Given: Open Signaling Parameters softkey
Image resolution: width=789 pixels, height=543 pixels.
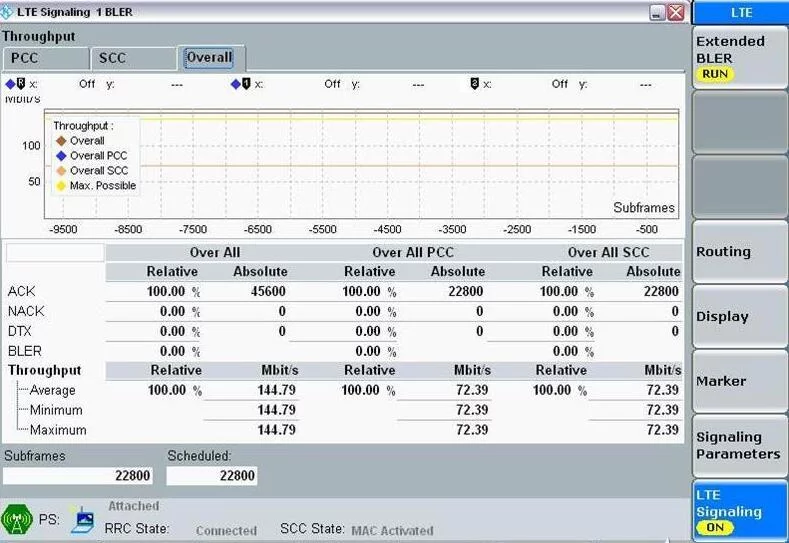Looking at the screenshot, I should coord(740,445).
